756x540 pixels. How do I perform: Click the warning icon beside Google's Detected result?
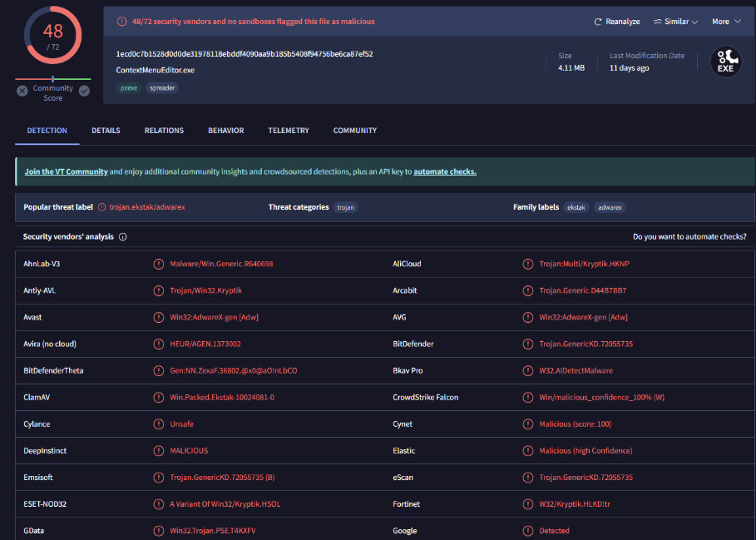click(x=526, y=530)
